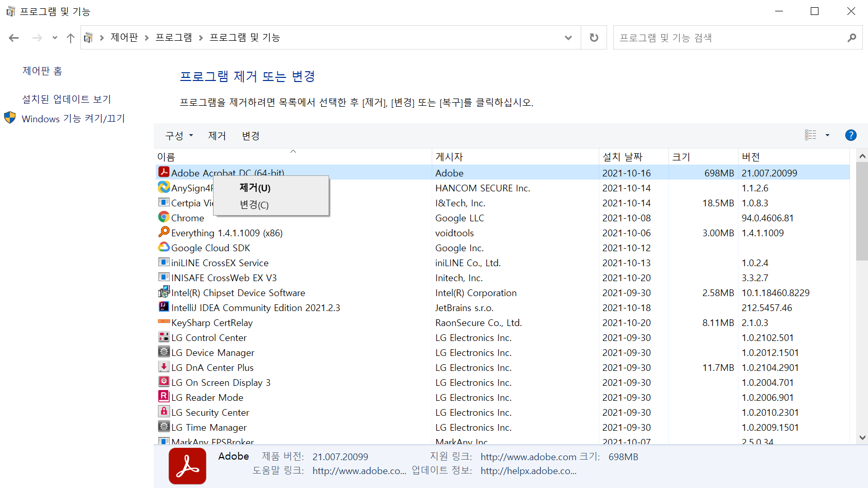Click the scrollbar down arrow
This screenshot has height=488, width=868.
tap(862, 437)
